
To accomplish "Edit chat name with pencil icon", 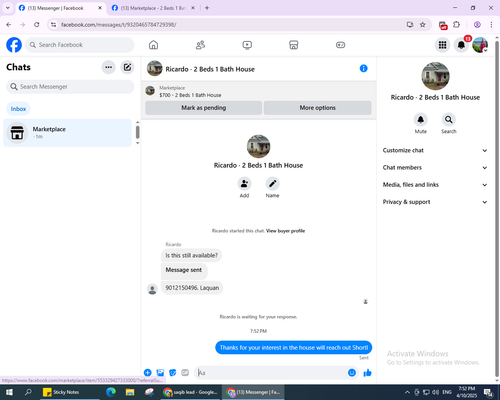I will point(272,184).
